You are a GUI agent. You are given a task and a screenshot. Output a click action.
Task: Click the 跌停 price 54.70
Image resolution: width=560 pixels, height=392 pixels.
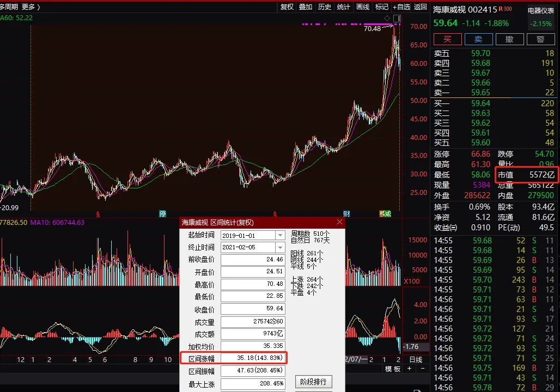[544, 154]
